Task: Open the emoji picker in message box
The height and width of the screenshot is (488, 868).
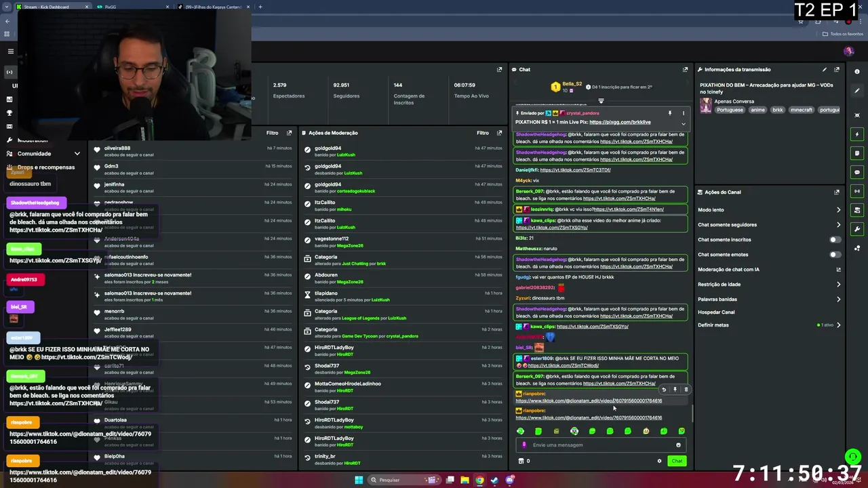Action: click(x=678, y=445)
